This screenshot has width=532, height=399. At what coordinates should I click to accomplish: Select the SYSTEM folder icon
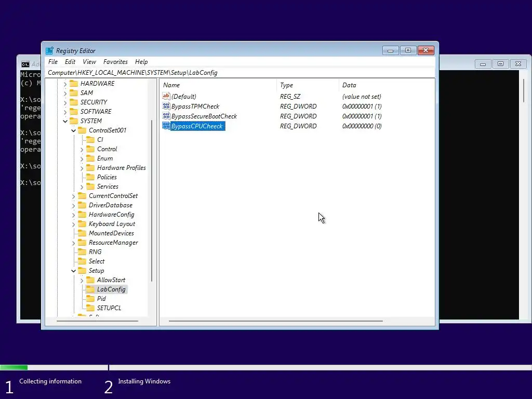tap(74, 121)
